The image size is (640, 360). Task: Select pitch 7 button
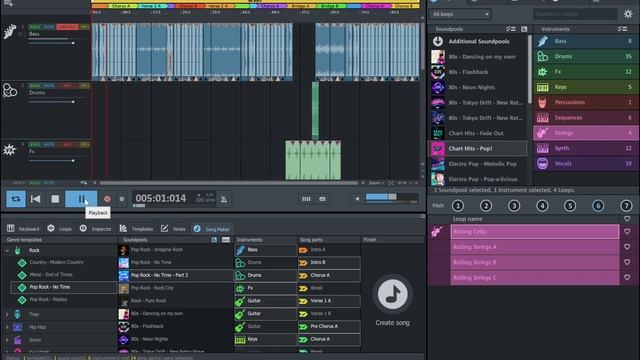tap(626, 206)
